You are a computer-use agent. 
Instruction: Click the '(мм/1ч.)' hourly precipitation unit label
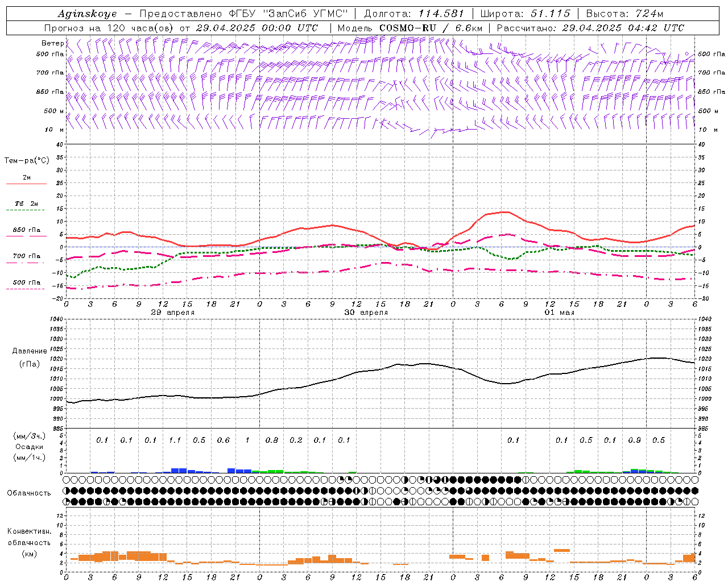click(x=29, y=458)
